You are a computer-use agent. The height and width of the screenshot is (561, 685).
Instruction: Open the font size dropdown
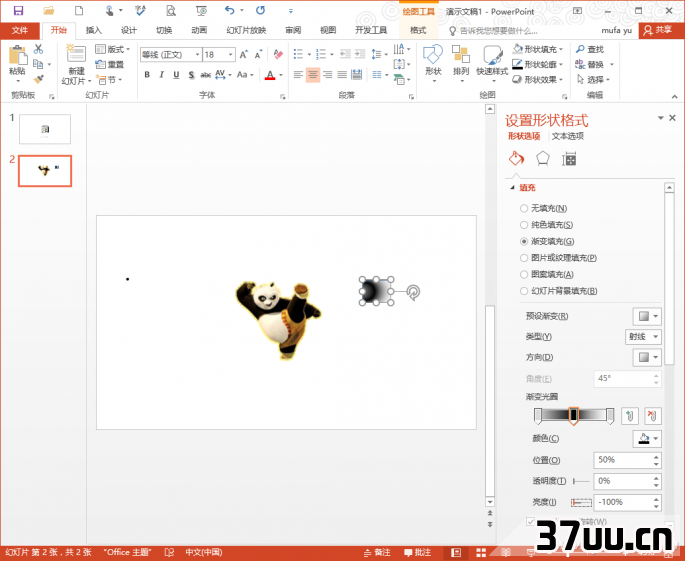[x=231, y=55]
